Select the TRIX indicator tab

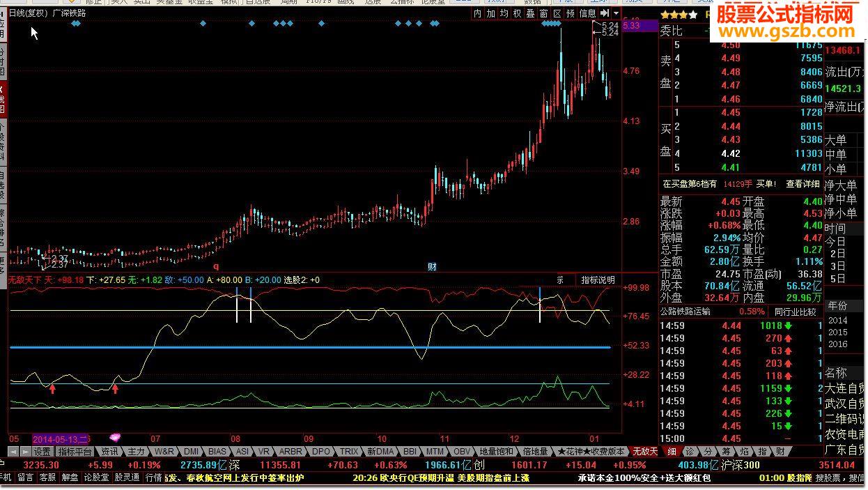349,452
